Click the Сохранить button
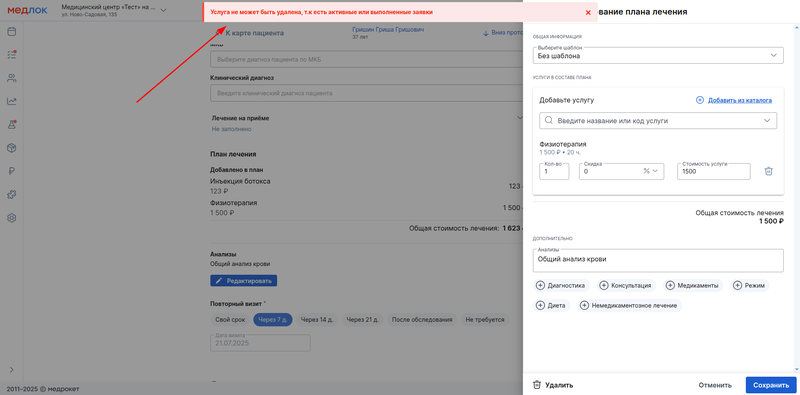Viewport: 800px width, 395px height. (770, 385)
